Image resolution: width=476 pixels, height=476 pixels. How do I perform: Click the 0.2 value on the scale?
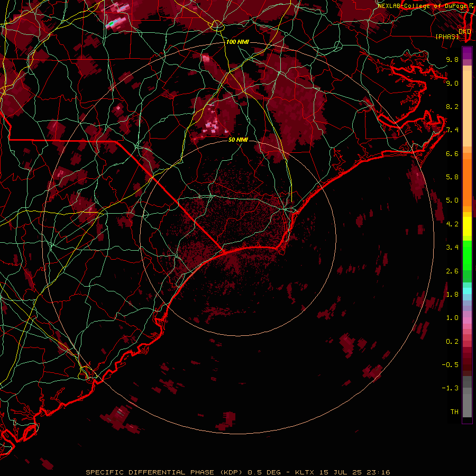pyautogui.click(x=452, y=341)
